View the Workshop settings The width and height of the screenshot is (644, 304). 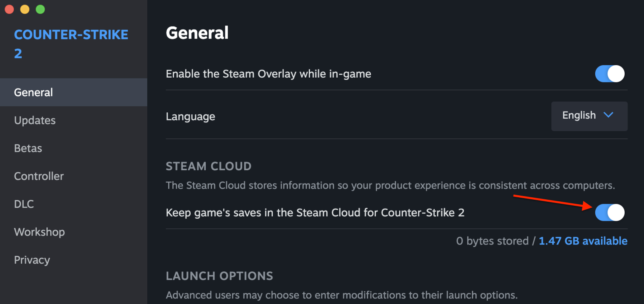click(39, 232)
